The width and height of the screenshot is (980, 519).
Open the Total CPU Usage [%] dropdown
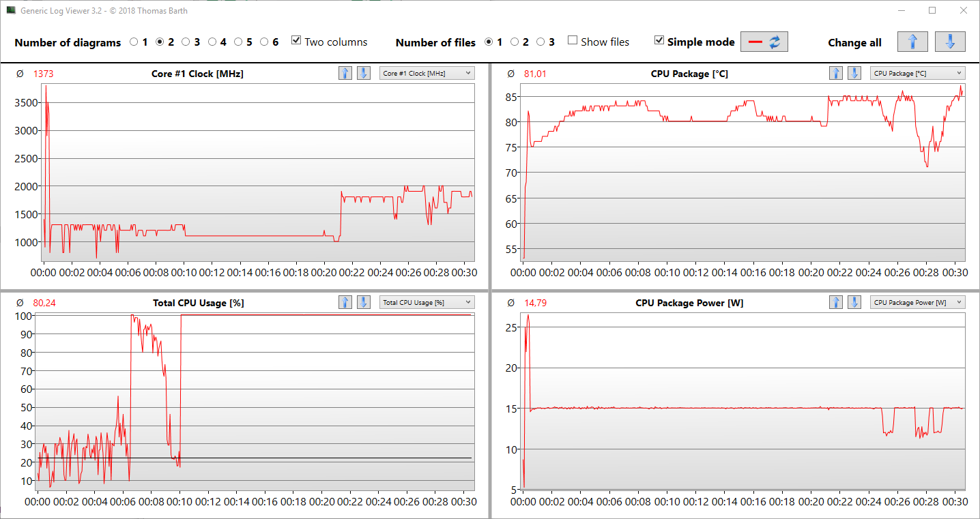click(x=427, y=302)
